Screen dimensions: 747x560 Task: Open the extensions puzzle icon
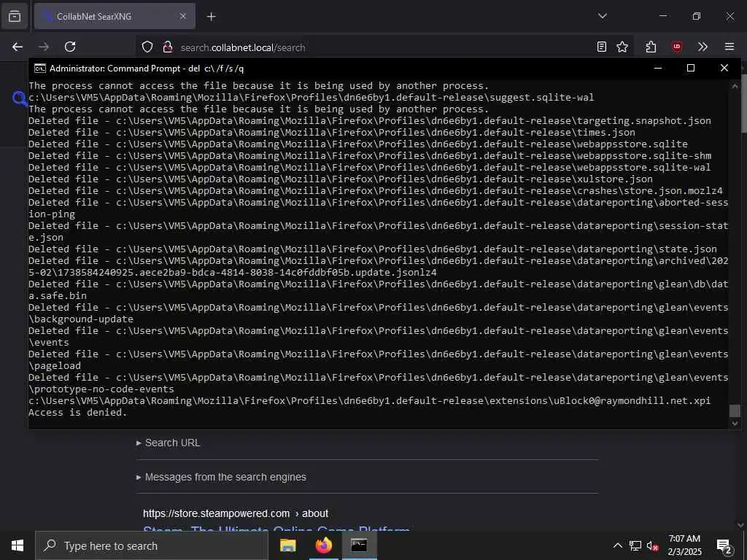pyautogui.click(x=651, y=47)
